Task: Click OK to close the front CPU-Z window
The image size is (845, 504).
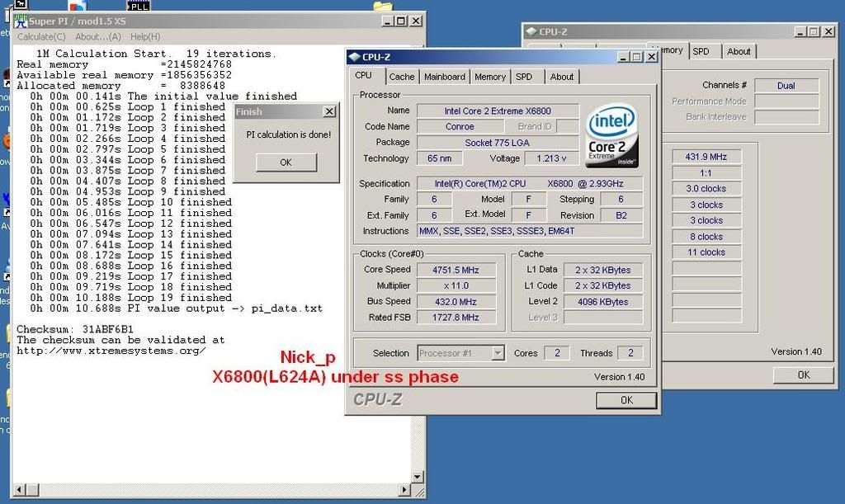Action: [625, 400]
